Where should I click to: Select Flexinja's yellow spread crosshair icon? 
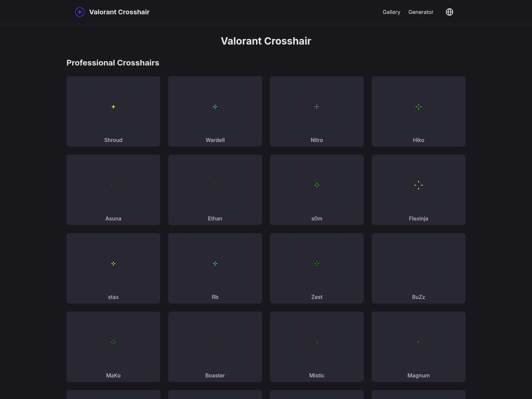[x=418, y=185]
